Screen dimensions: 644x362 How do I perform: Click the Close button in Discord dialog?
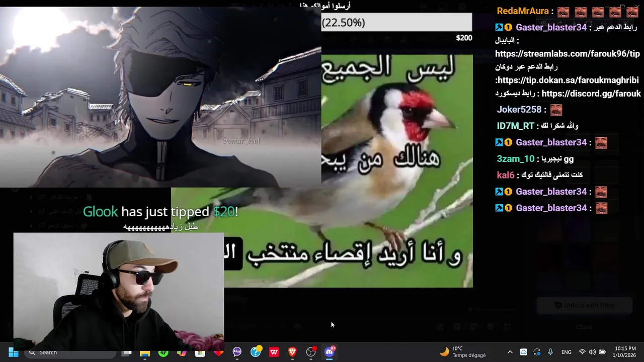(584, 327)
